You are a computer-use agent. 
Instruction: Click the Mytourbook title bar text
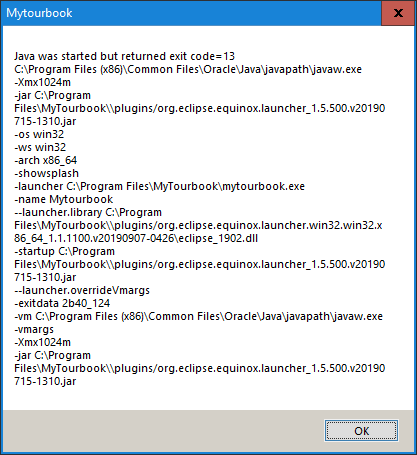click(39, 13)
